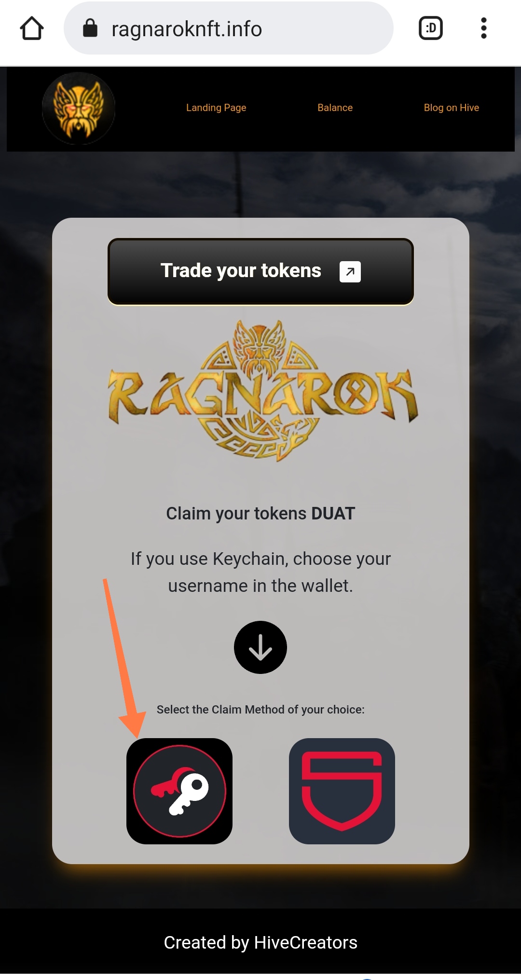521x980 pixels.
Task: Click the Keychain username instruction text
Action: pos(260,572)
